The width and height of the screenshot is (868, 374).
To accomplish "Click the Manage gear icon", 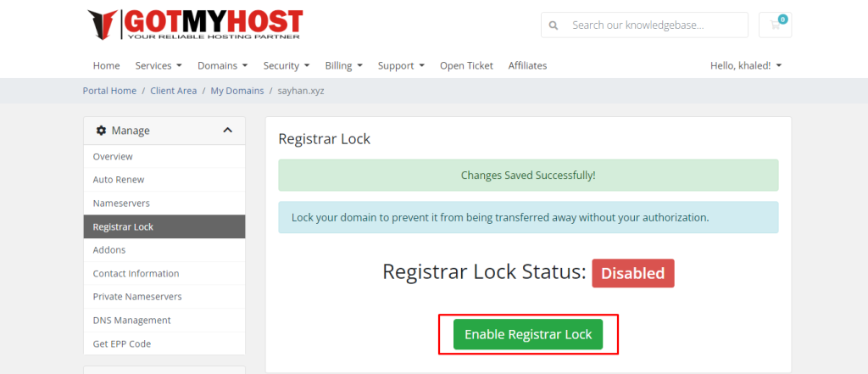I will coord(101,131).
